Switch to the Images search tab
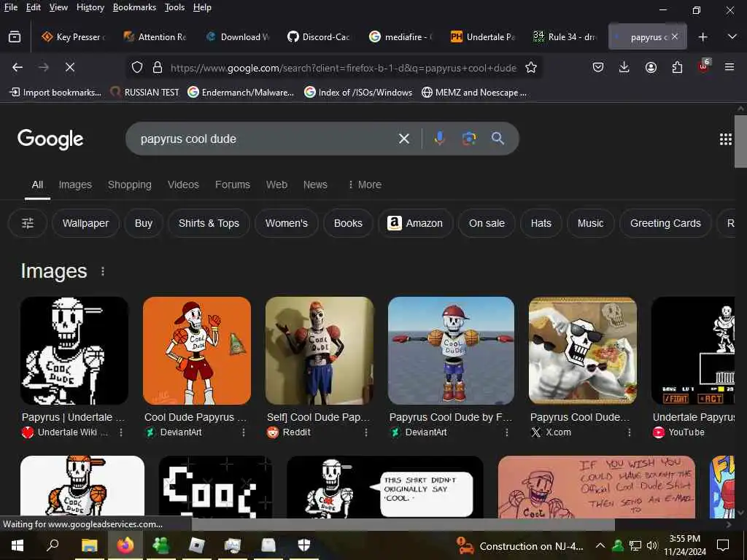The height and width of the screenshot is (560, 747). click(75, 184)
